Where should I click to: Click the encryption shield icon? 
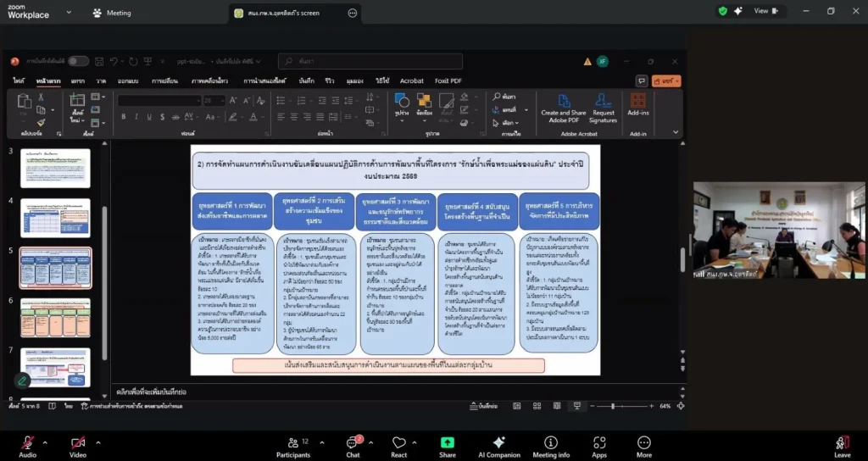[x=722, y=11]
